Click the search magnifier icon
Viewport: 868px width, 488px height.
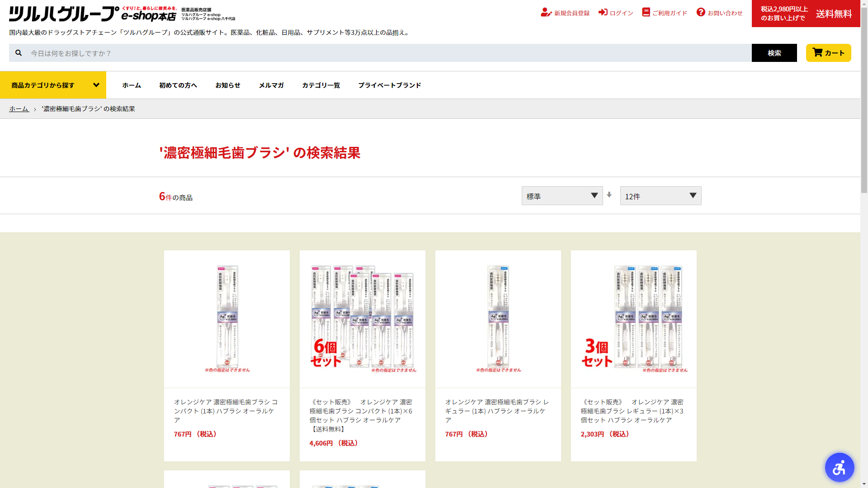19,53
